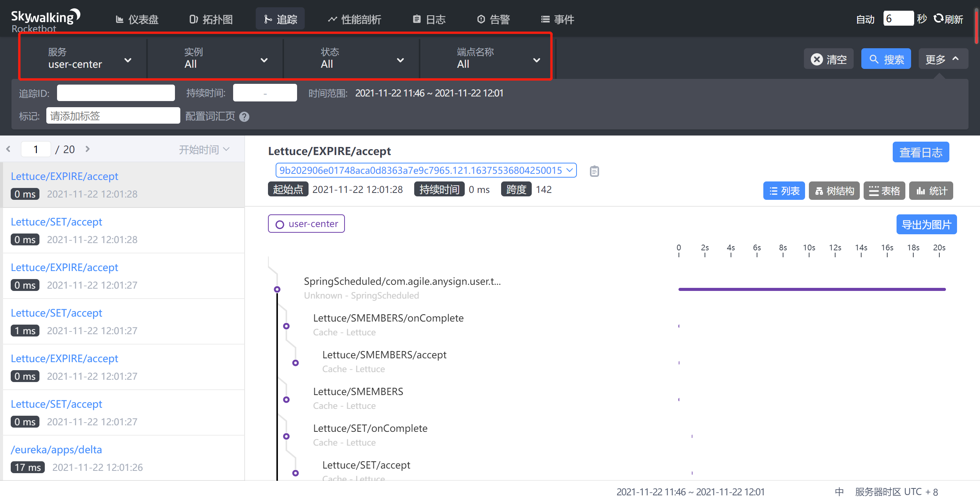Switch to 统计 statistics view

[x=931, y=190]
